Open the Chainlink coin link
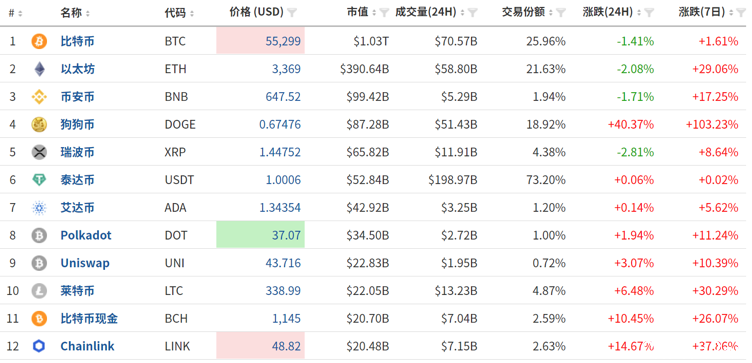Image resolution: width=752 pixels, height=363 pixels. pos(87,346)
